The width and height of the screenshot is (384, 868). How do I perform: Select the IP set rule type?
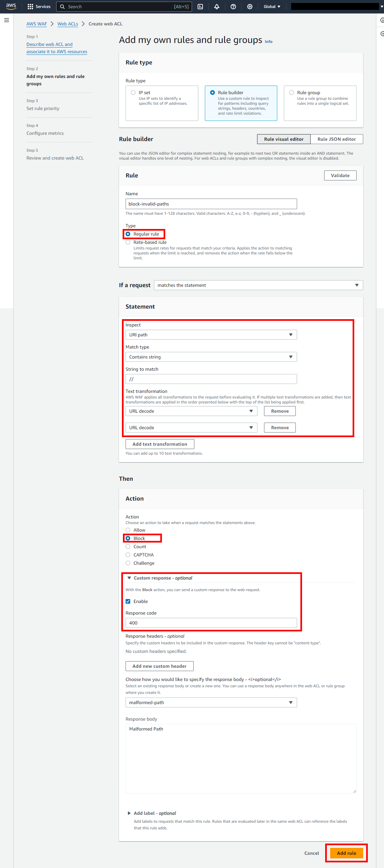tap(134, 93)
